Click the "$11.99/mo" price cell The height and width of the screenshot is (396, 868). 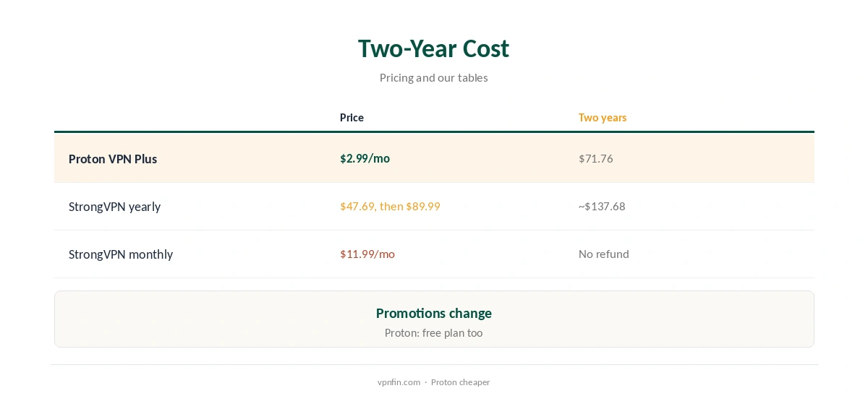coord(367,254)
